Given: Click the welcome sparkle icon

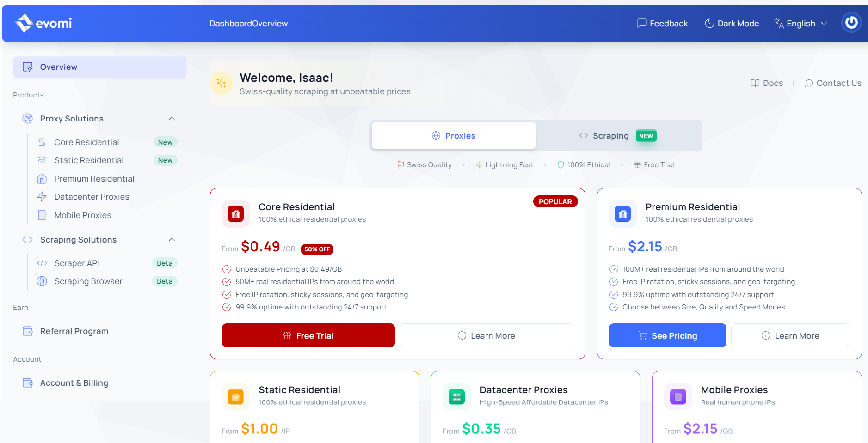Looking at the screenshot, I should pyautogui.click(x=222, y=83).
